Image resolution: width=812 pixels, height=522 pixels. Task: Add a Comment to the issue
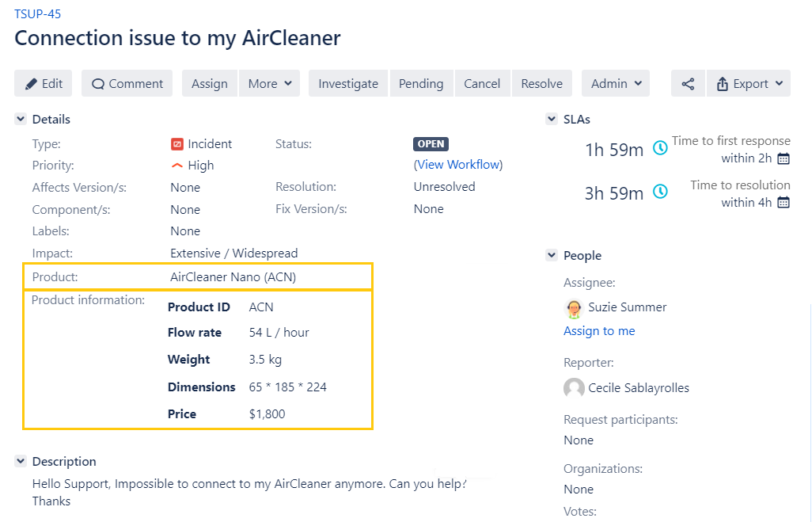pyautogui.click(x=127, y=84)
